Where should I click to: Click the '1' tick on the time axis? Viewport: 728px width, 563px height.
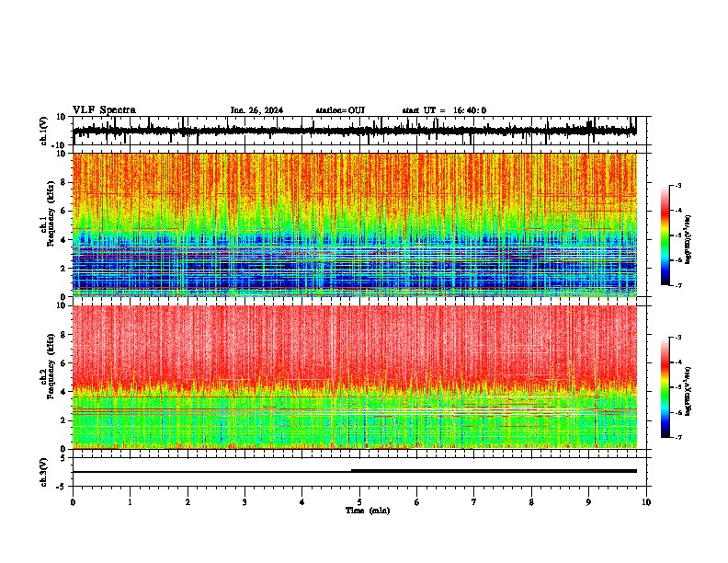(130, 502)
